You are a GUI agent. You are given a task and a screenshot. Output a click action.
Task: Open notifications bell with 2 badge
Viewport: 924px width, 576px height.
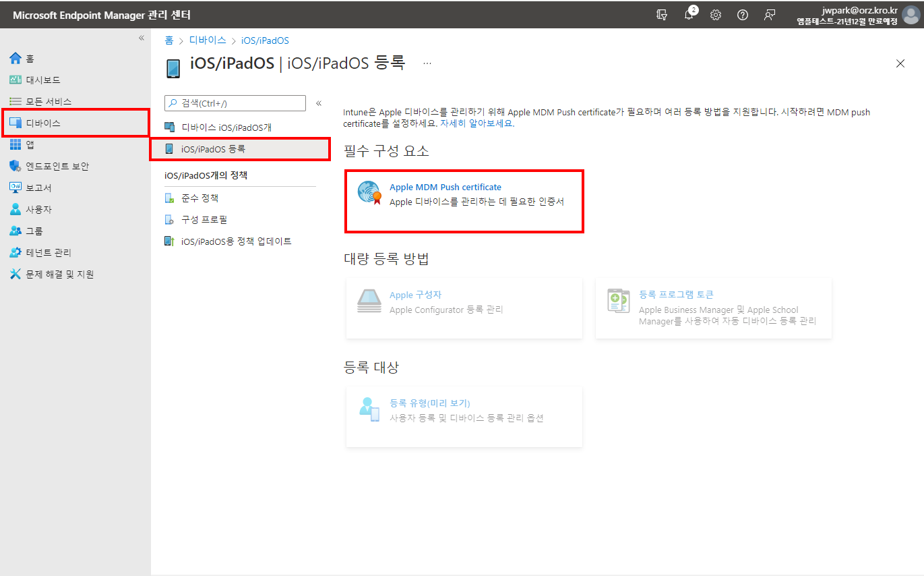pyautogui.click(x=689, y=14)
